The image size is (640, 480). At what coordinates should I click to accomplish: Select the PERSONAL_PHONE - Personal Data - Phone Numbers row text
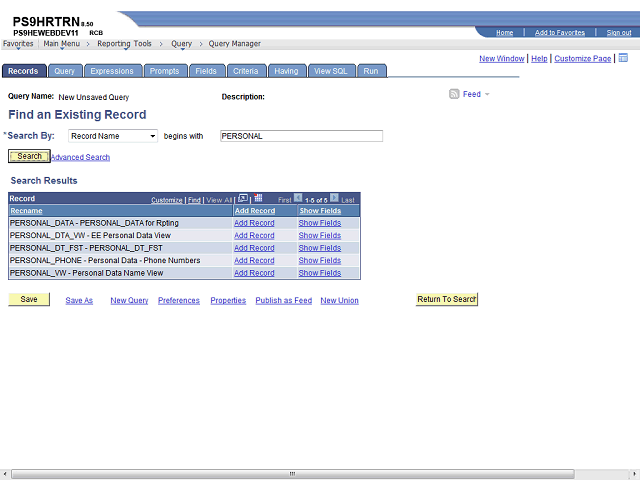[x=105, y=260]
